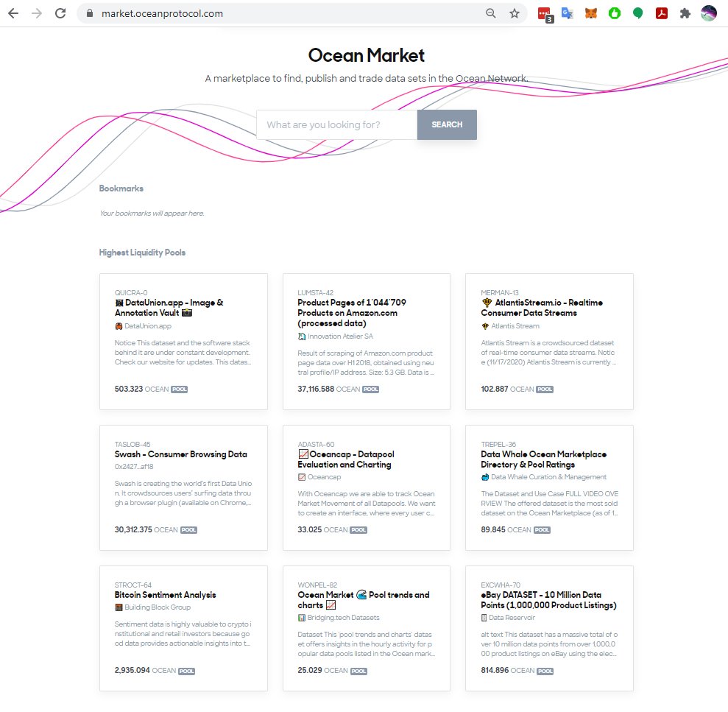Click the Atlantis Stream publisher icon
This screenshot has height=712, width=728.
pos(485,326)
